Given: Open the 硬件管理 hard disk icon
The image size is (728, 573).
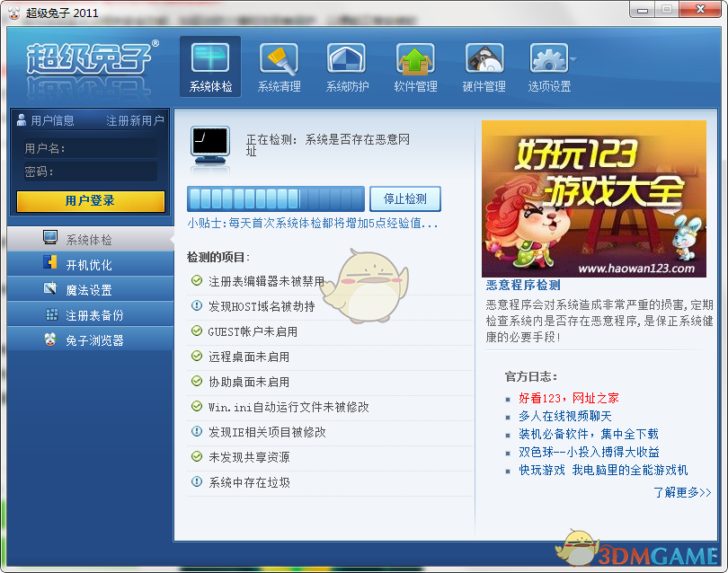Looking at the screenshot, I should click(484, 58).
